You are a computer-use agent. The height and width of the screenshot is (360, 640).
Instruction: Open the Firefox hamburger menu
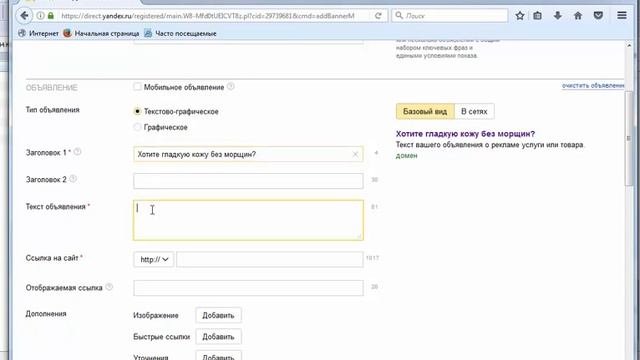[622, 16]
